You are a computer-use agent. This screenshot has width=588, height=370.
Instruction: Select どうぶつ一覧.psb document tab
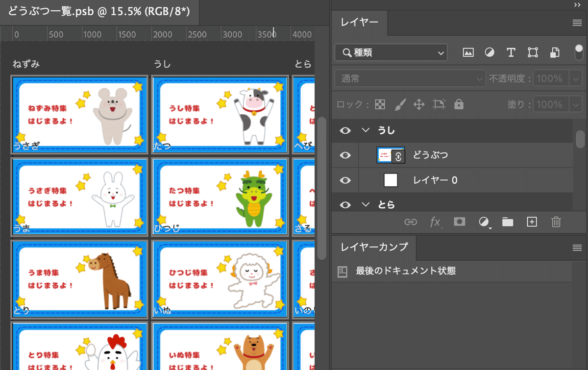pyautogui.click(x=99, y=12)
